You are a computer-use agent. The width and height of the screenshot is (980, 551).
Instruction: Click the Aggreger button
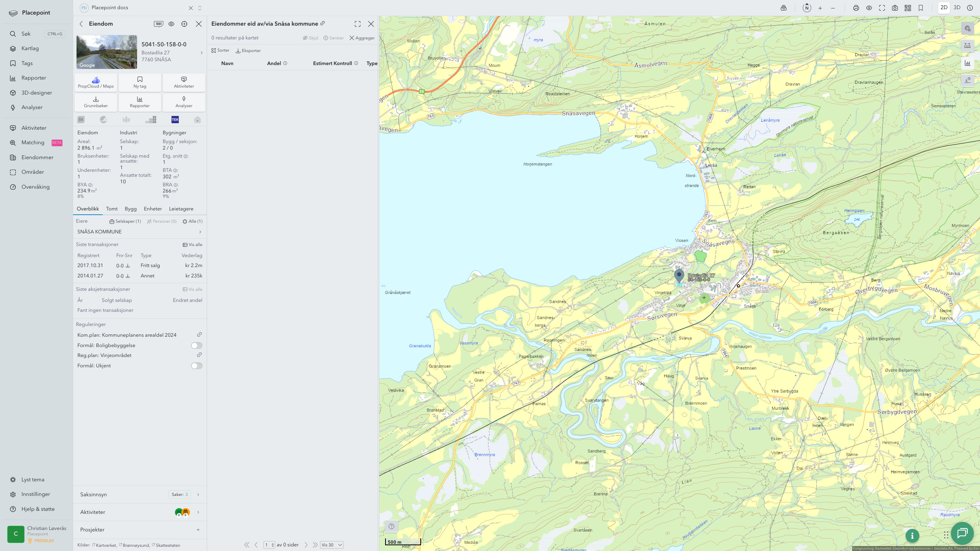point(362,38)
